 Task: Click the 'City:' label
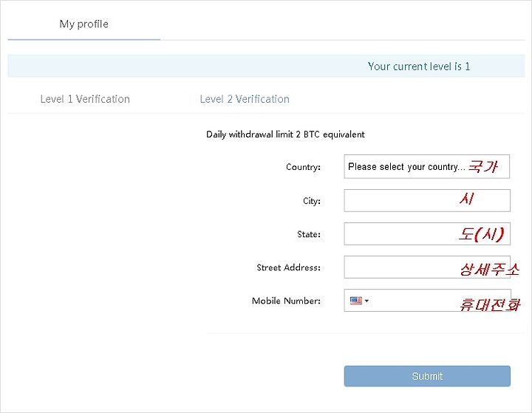tap(312, 201)
